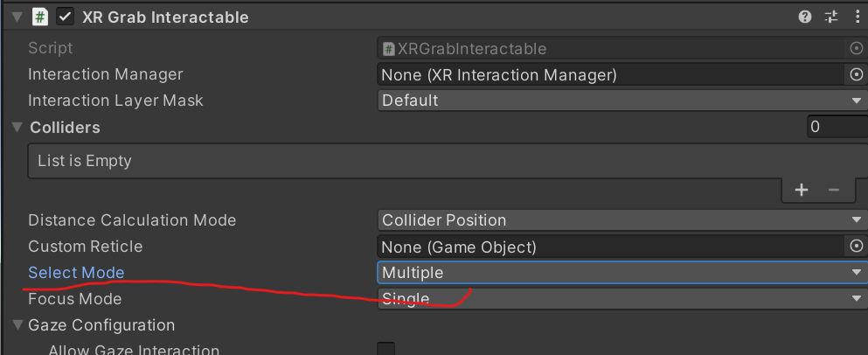Click Colliders size number field

point(837,128)
